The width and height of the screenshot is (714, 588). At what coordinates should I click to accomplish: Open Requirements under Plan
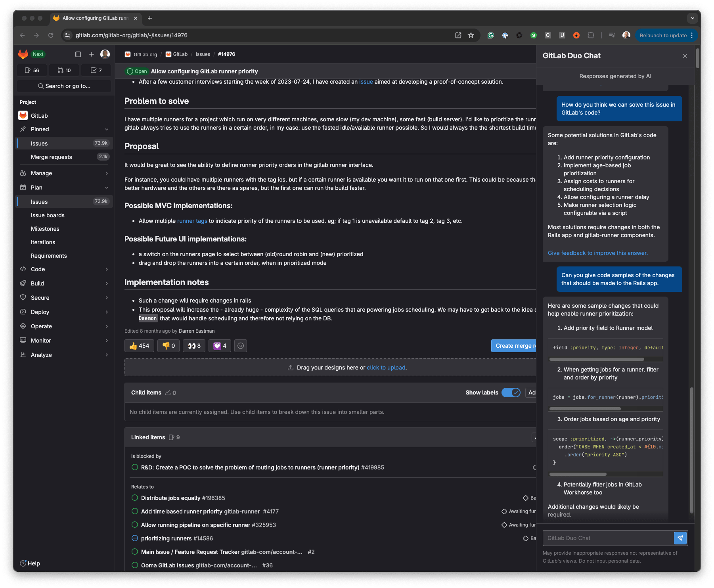[65, 256]
